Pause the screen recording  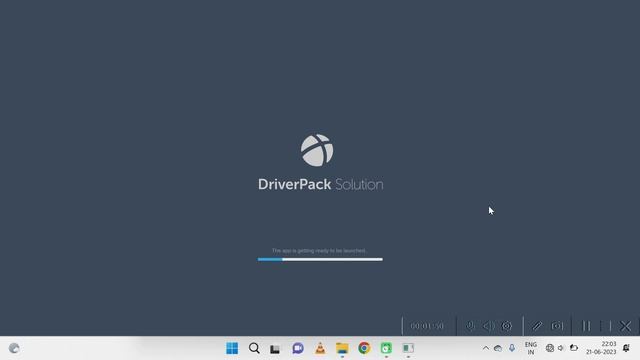pos(587,326)
